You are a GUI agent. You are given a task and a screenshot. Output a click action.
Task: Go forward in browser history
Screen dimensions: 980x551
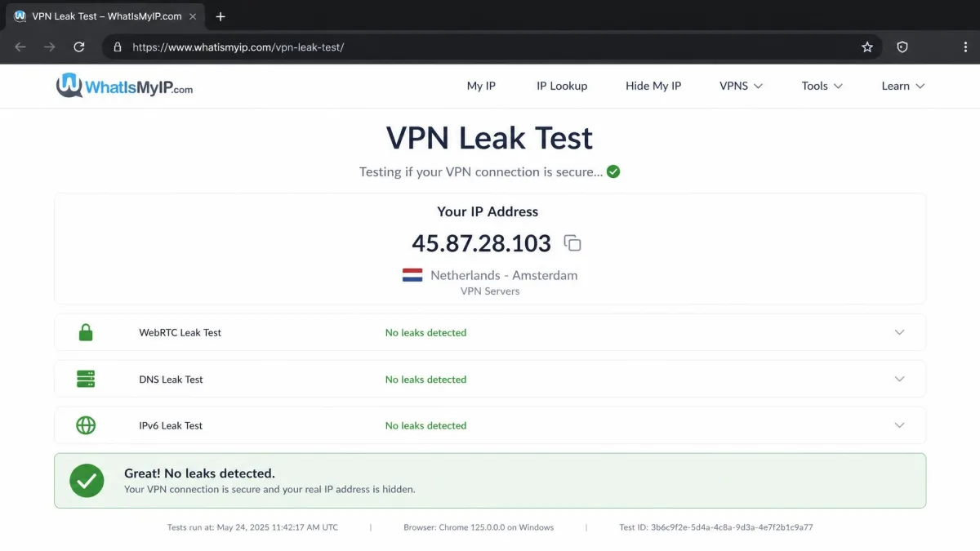tap(50, 47)
